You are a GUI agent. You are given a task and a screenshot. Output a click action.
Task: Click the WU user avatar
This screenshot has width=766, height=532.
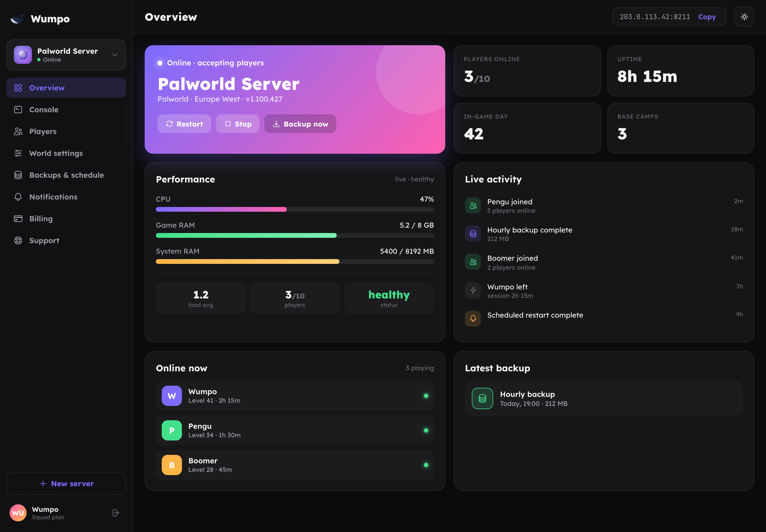point(18,513)
